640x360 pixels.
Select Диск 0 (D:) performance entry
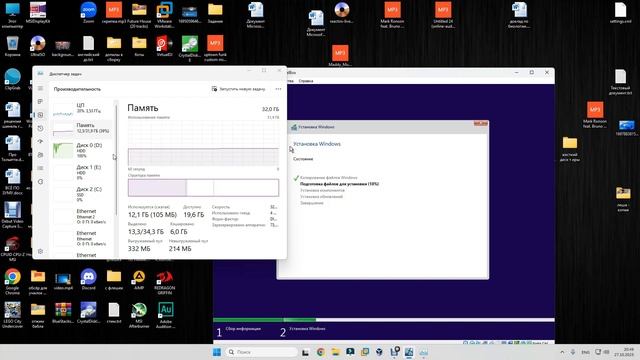coord(82,150)
